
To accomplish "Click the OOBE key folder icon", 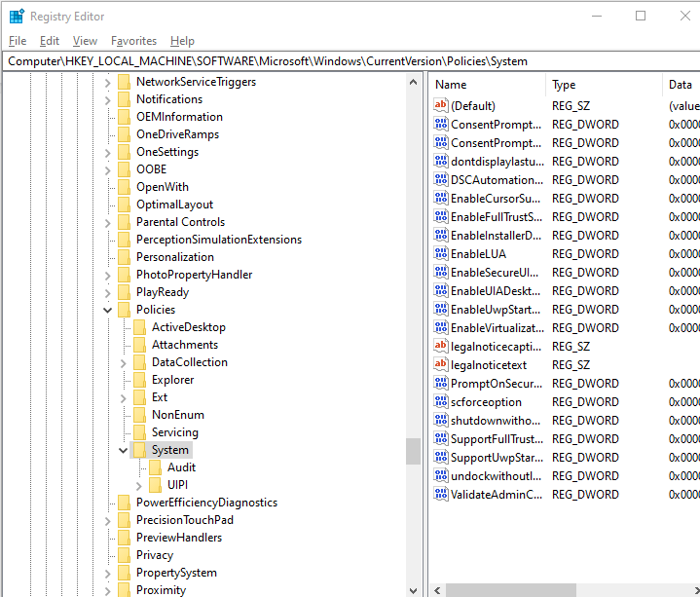I will (x=124, y=169).
